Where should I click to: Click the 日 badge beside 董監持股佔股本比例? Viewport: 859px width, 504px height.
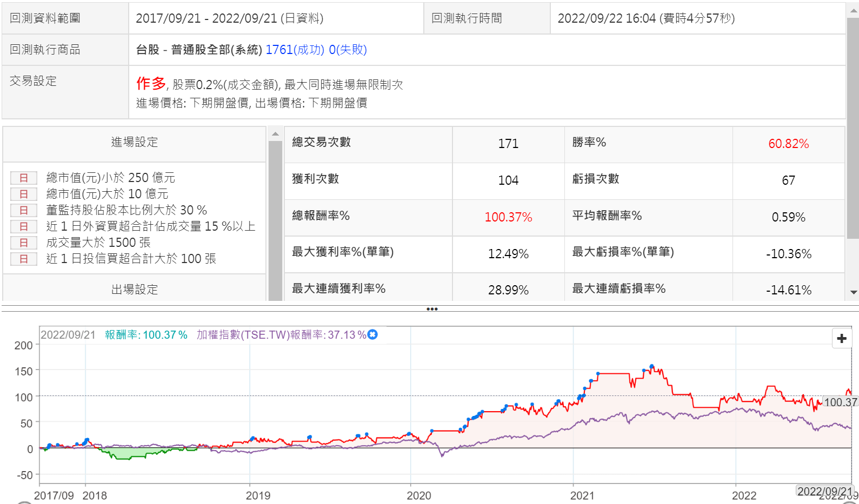click(x=24, y=210)
